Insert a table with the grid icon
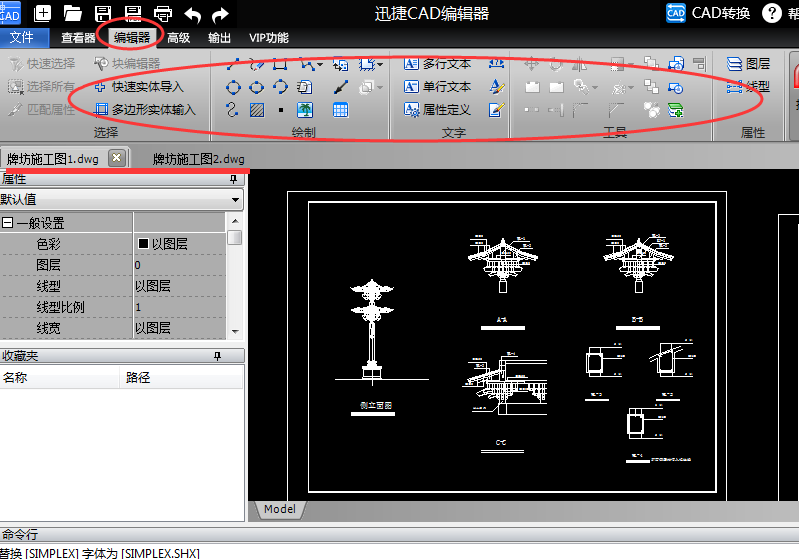The image size is (799, 559). tap(340, 110)
